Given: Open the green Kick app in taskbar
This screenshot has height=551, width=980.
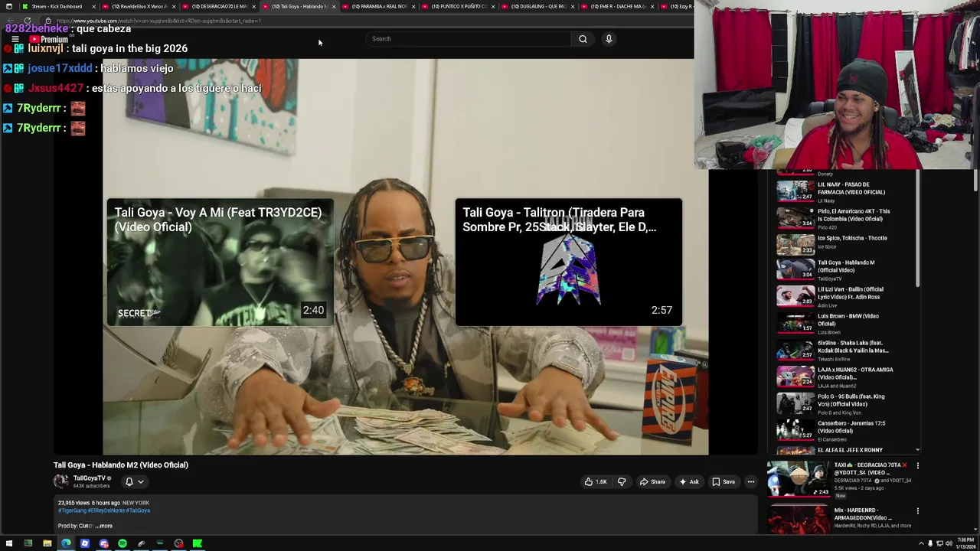Looking at the screenshot, I should pyautogui.click(x=198, y=543).
